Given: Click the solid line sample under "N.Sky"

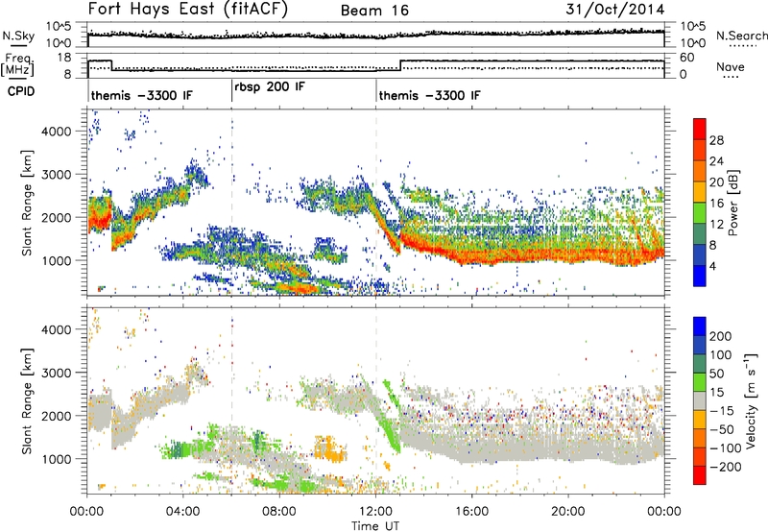Looking at the screenshot, I should (18, 45).
